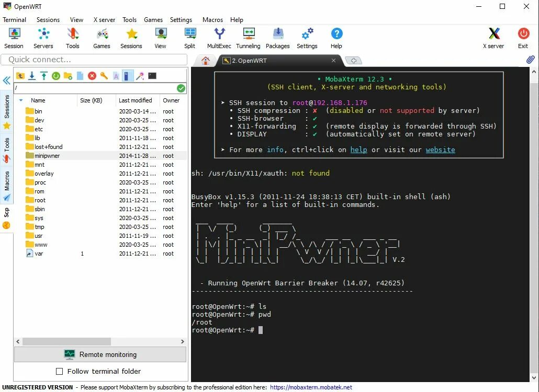The image size is (539, 392).
Task: Click the website link in terminal banner
Action: click(x=440, y=149)
